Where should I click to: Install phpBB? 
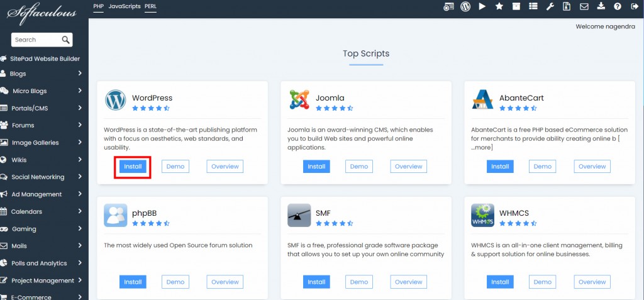(x=133, y=282)
